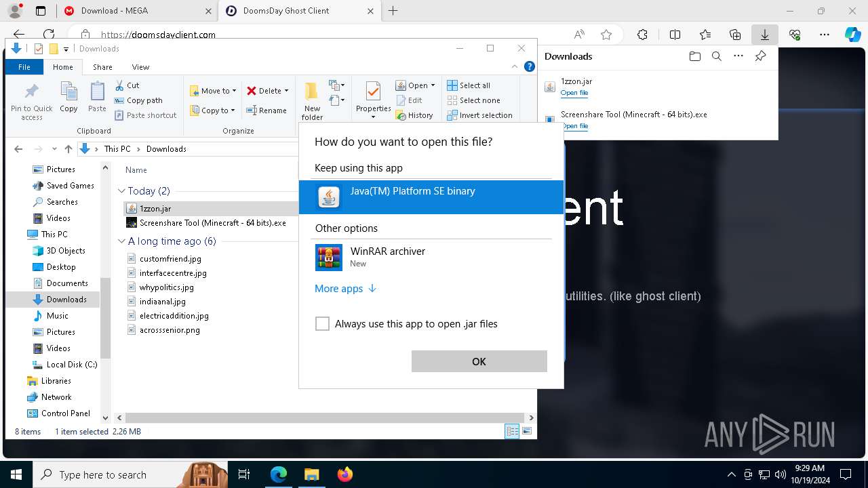
Task: Choose Java(TM) Platform SE binary
Action: [431, 197]
